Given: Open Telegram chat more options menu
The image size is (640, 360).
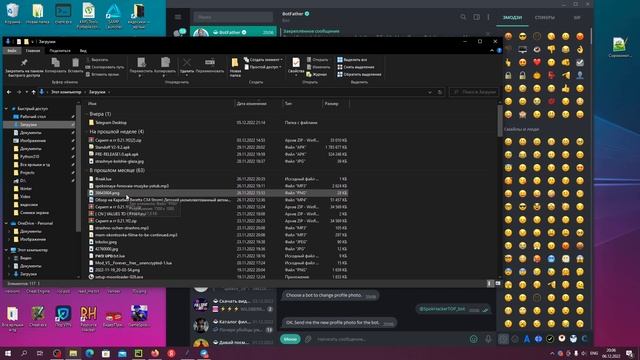Looking at the screenshot, I should [488, 17].
